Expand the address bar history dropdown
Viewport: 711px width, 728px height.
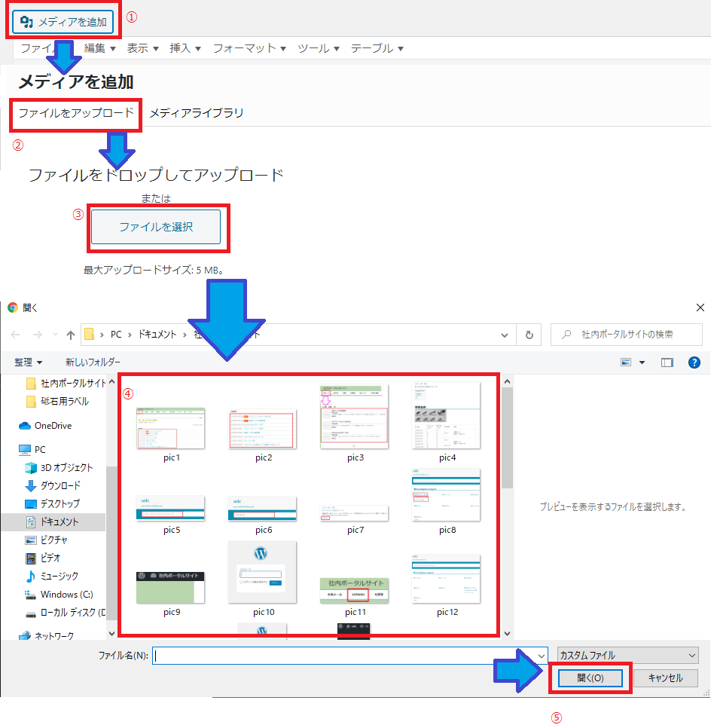coord(505,335)
